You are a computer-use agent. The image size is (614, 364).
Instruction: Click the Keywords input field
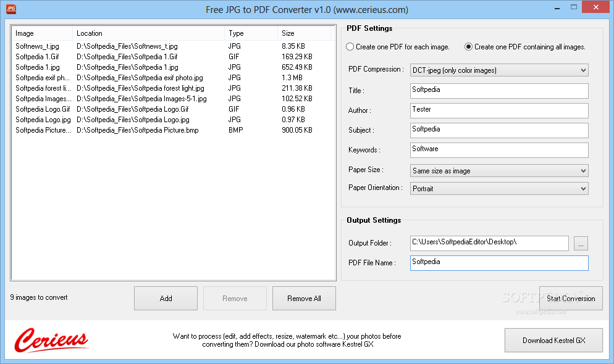pyautogui.click(x=499, y=150)
